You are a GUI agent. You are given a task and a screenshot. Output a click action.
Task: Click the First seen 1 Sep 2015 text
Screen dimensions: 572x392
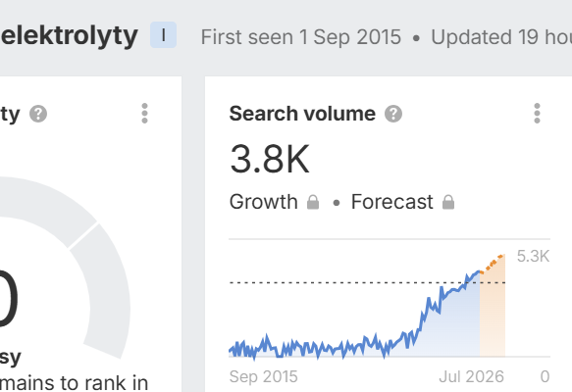click(x=301, y=37)
